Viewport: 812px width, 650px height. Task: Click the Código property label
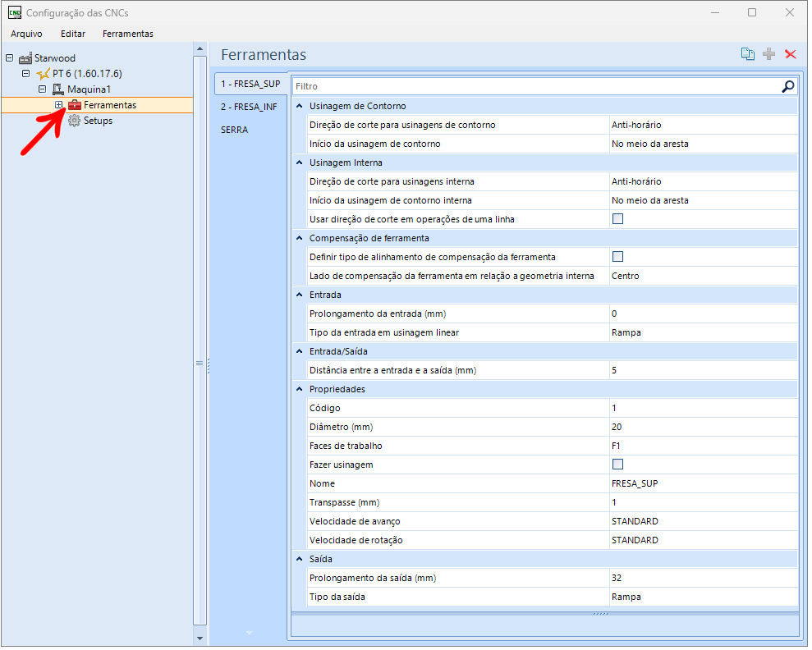pos(326,410)
